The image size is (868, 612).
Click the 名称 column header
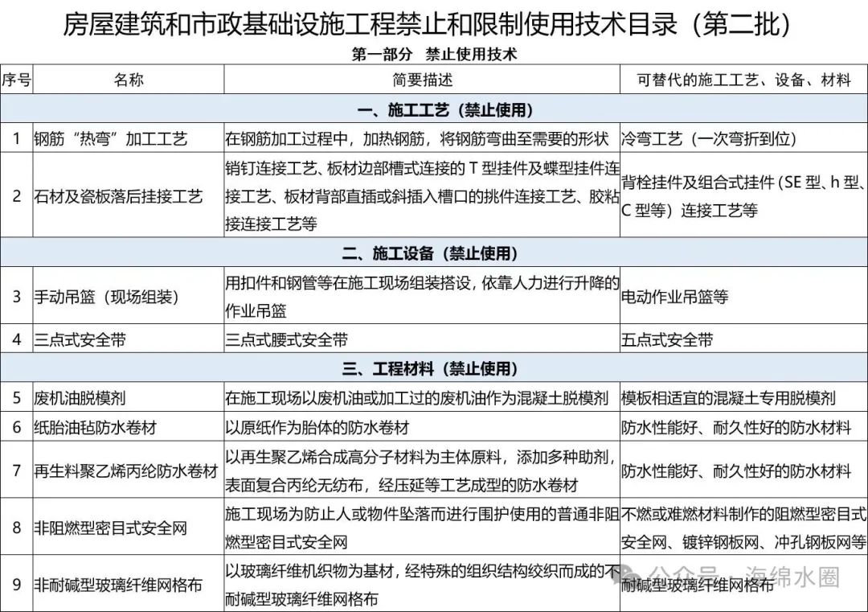pos(129,80)
